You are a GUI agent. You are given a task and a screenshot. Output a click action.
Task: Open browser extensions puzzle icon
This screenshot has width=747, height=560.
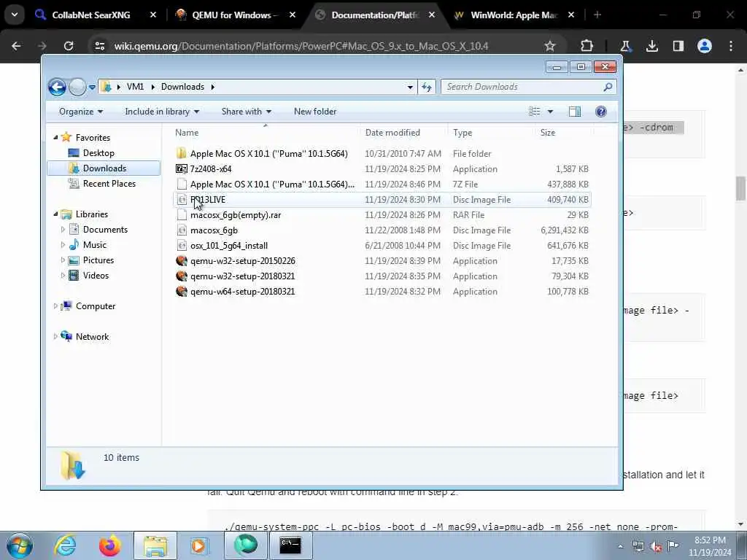(x=587, y=46)
